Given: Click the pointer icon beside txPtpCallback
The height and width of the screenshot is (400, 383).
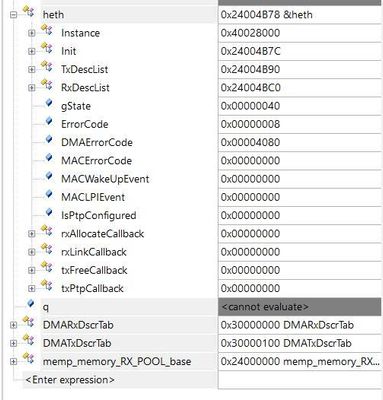Looking at the screenshot, I should pyautogui.click(x=47, y=286).
